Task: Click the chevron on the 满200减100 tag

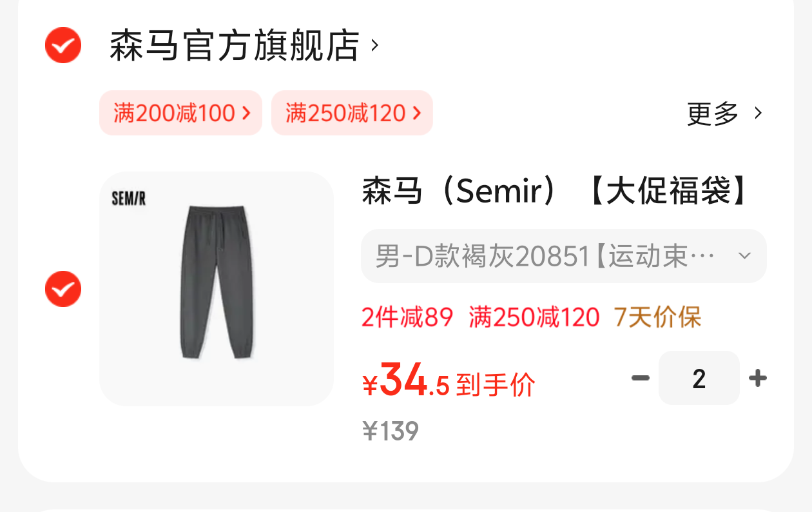Action: tap(246, 113)
